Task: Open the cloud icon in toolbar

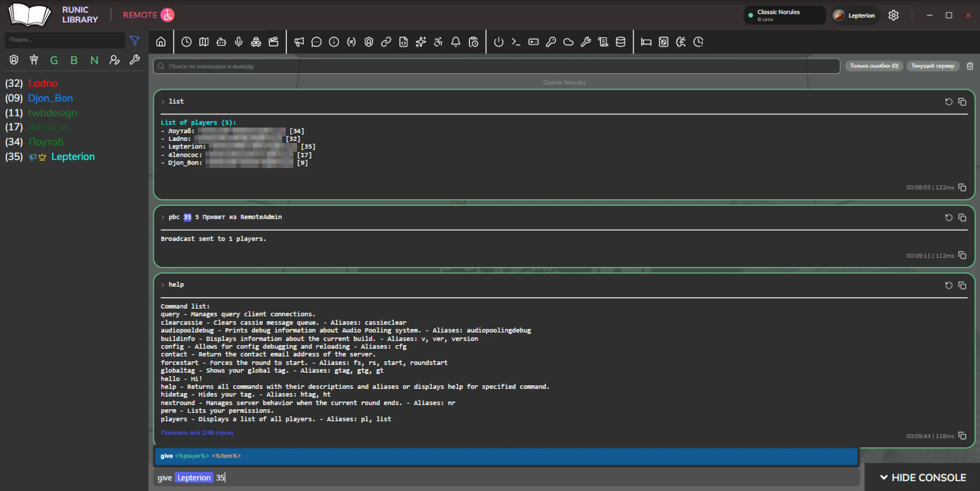Action: pyautogui.click(x=568, y=42)
